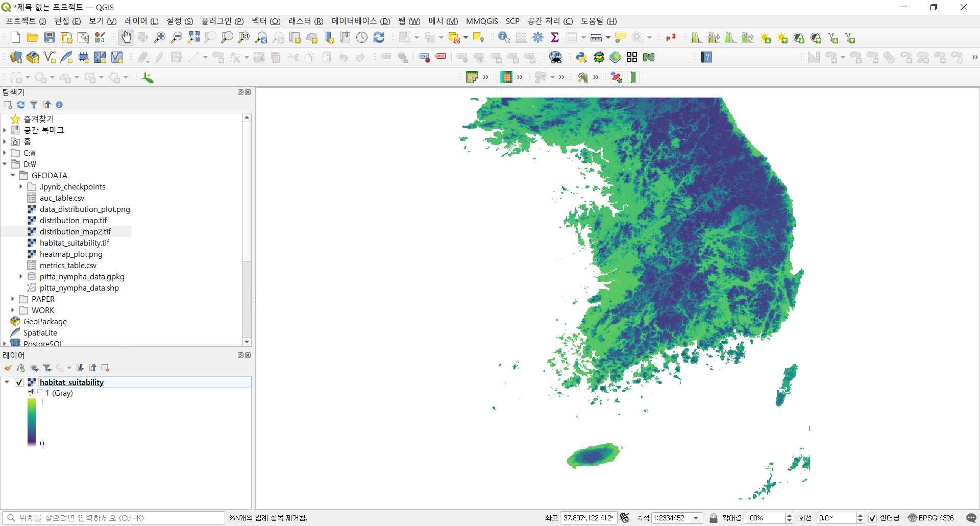Screen dimensions: 980x526
Task: Toggle the rendering checkbox in status bar
Action: [873, 518]
